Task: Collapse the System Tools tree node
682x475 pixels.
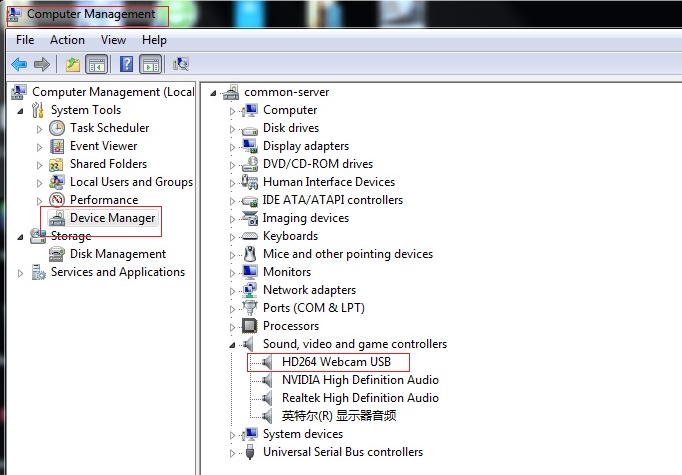Action: pyautogui.click(x=20, y=111)
